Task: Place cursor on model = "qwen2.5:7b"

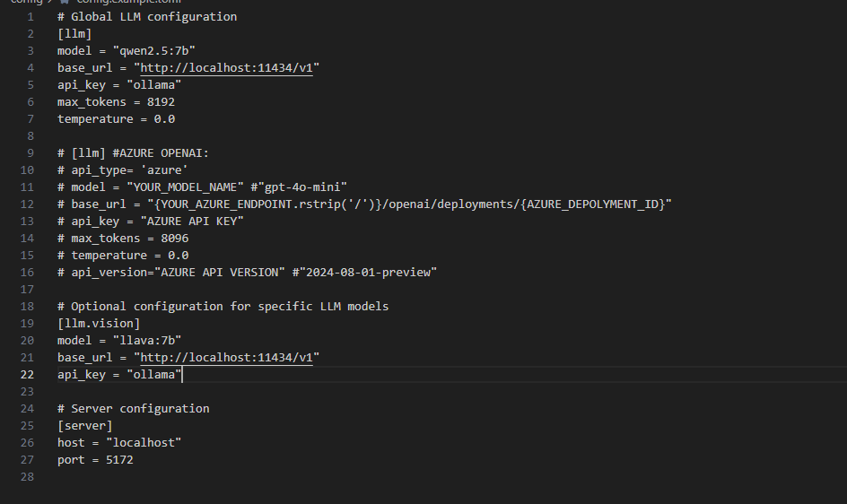Action: tap(127, 51)
